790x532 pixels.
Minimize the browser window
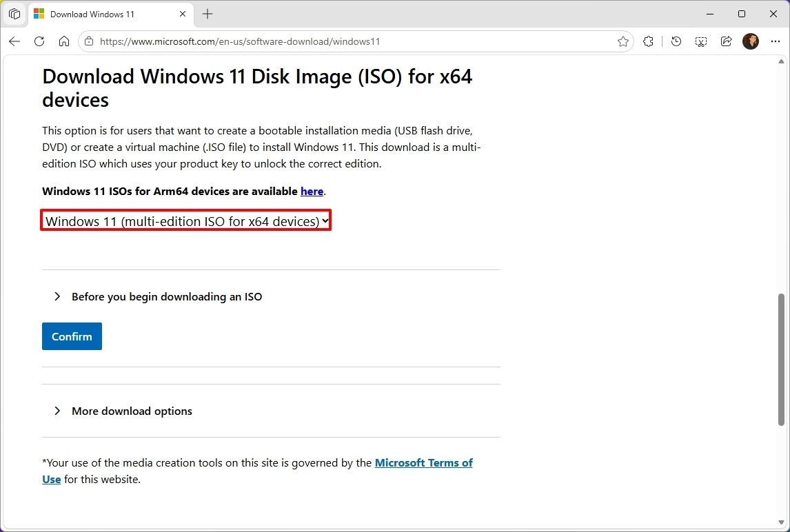pyautogui.click(x=710, y=14)
